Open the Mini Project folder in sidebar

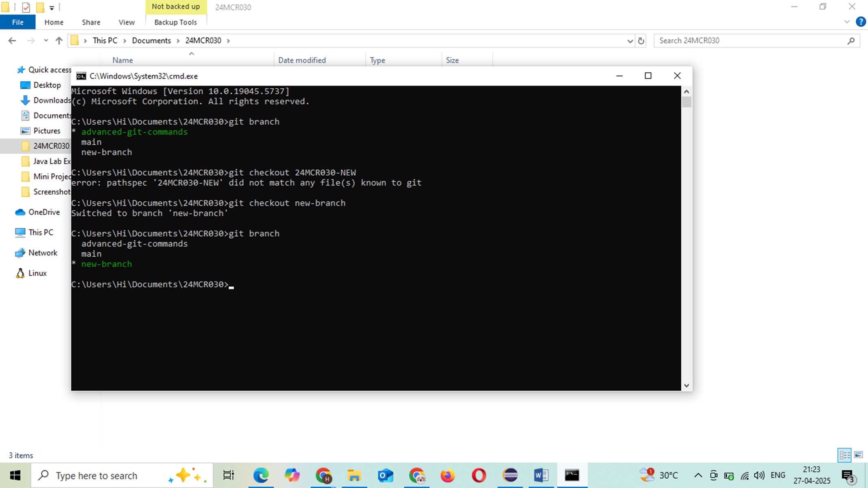pos(46,176)
